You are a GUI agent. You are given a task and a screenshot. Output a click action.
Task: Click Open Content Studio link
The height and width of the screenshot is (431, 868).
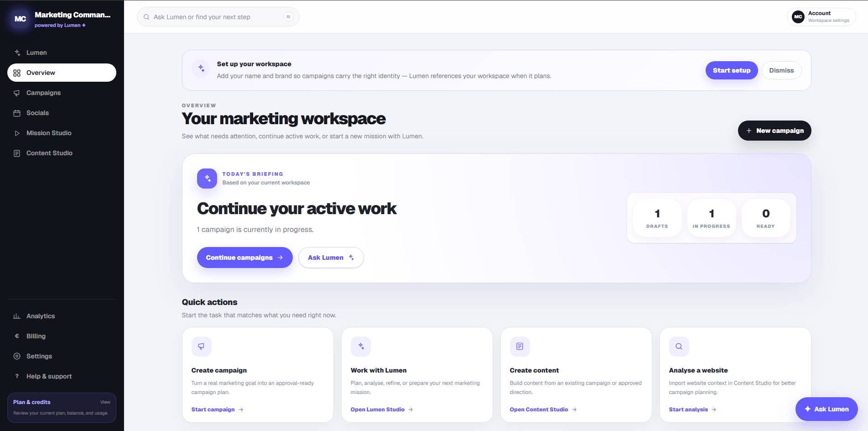(x=543, y=410)
